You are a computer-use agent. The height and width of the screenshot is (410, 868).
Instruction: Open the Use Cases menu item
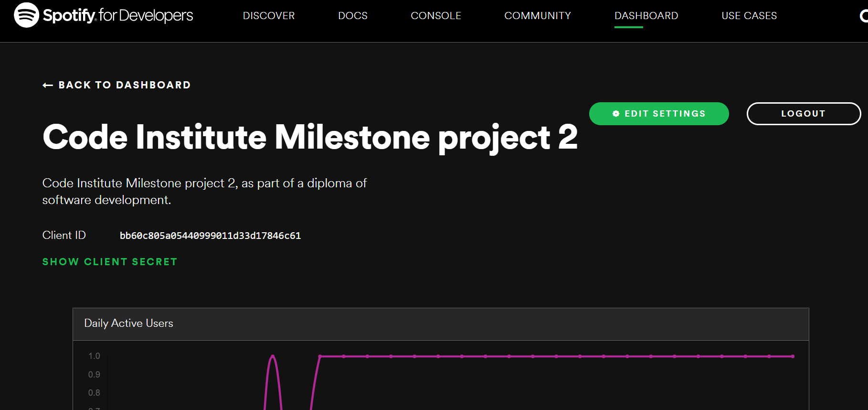tap(749, 16)
